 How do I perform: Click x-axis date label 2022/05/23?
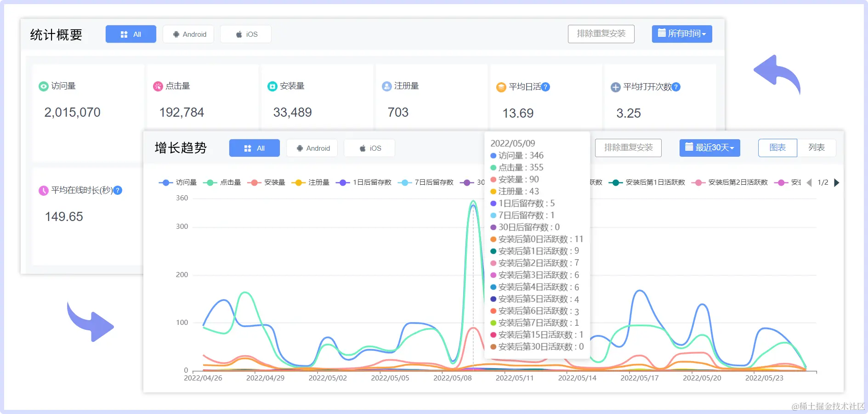coord(764,378)
